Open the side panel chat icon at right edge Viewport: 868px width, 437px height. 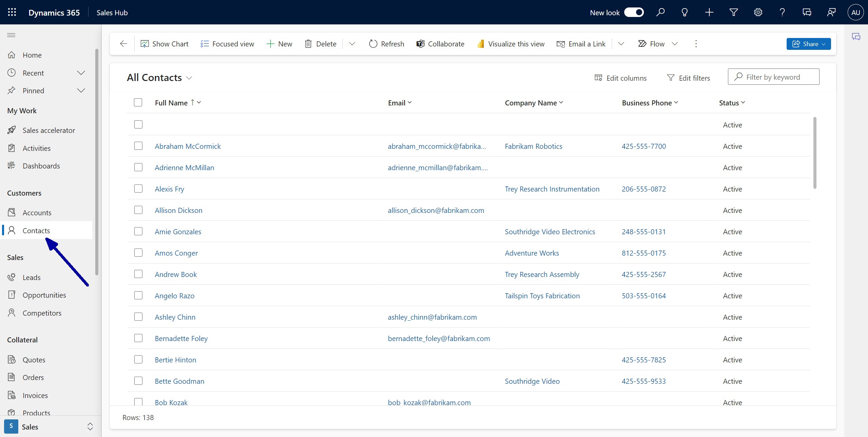pos(856,37)
